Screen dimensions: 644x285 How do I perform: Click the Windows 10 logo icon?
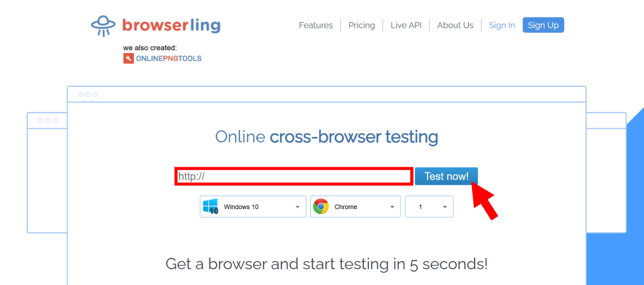click(x=210, y=207)
